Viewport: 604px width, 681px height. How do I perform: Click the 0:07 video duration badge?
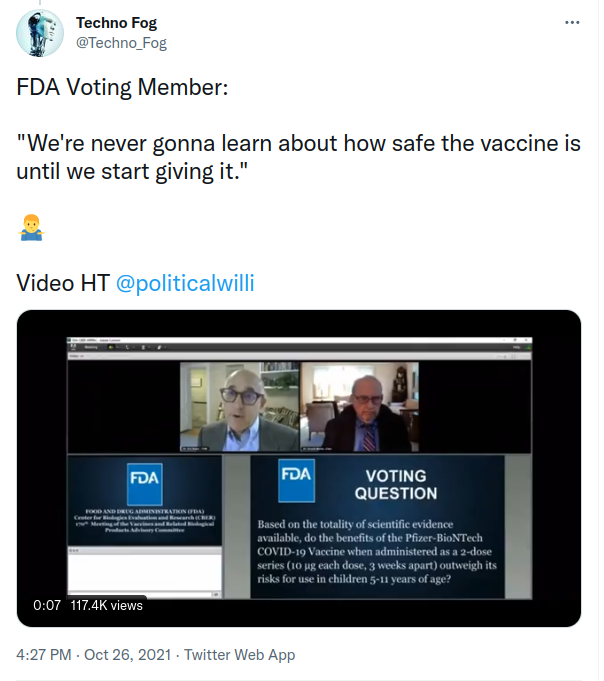point(47,605)
